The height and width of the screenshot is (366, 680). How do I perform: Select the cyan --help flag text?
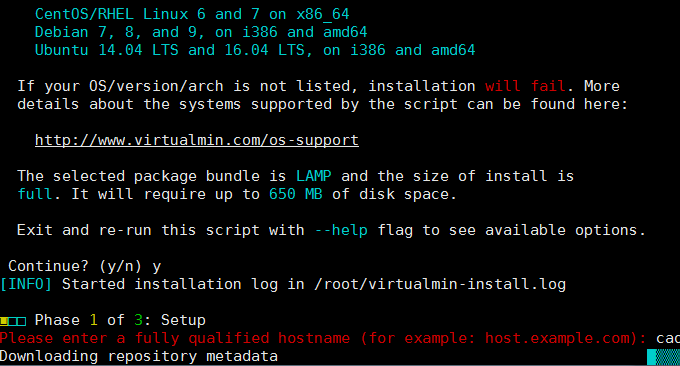coord(341,230)
